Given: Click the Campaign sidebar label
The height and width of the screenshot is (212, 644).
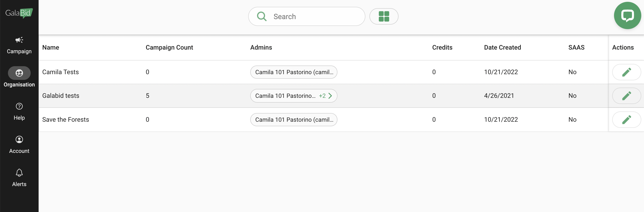Looking at the screenshot, I should pos(19,51).
